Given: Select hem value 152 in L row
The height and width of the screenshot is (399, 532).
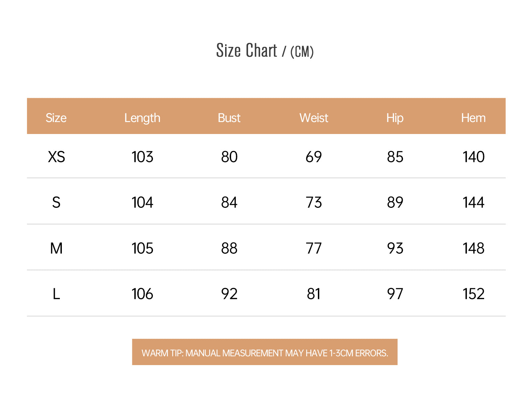Looking at the screenshot, I should [x=473, y=294].
